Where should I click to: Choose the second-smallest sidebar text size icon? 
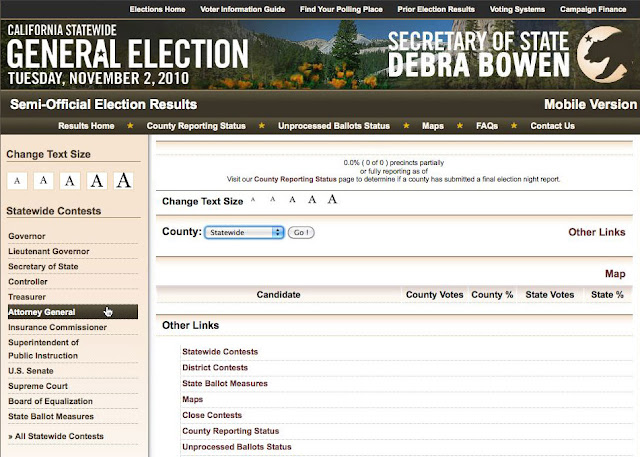pos(44,181)
